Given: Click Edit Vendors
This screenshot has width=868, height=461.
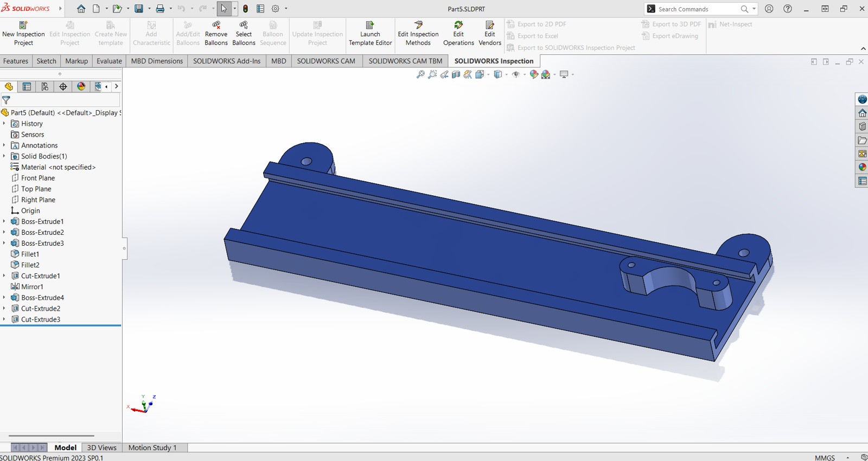Looking at the screenshot, I should point(489,34).
